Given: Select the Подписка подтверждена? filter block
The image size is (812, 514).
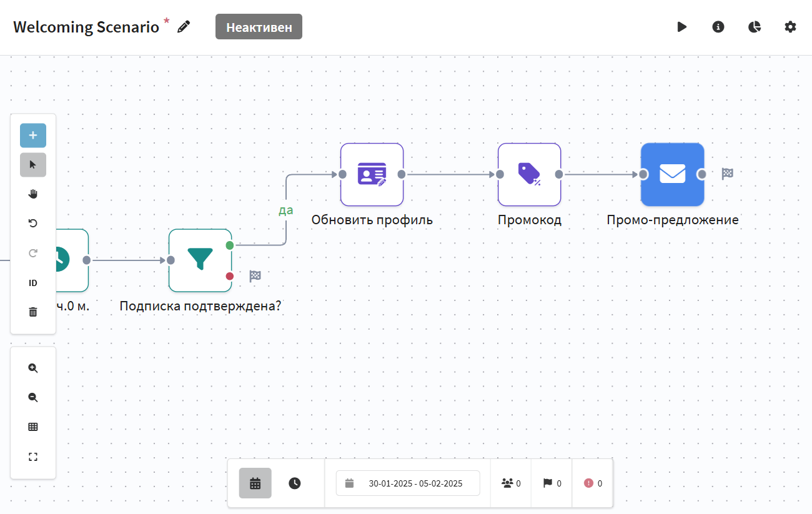Looking at the screenshot, I should pos(200,260).
